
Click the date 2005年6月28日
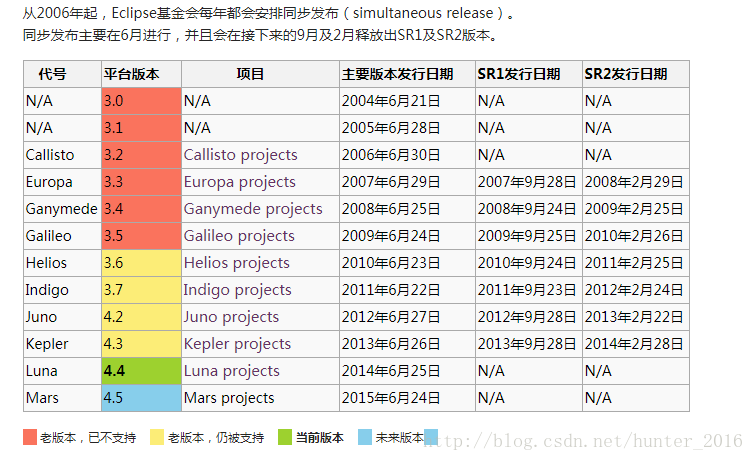pos(391,128)
